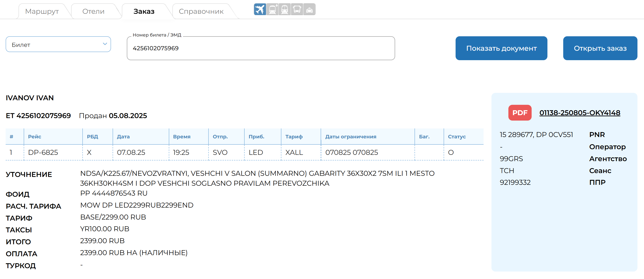Image resolution: width=644 pixels, height=279 pixels.
Task: Select the bus transport icon
Action: tap(297, 9)
